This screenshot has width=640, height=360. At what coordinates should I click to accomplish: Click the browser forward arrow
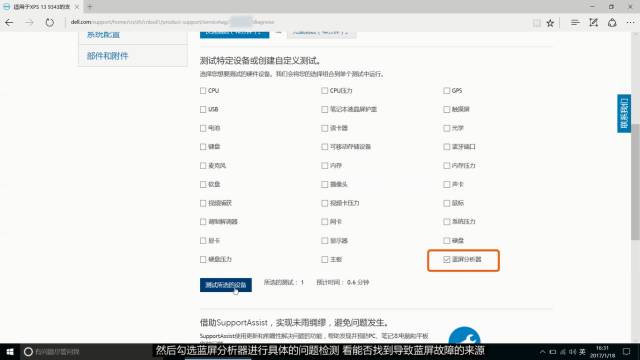(29, 22)
